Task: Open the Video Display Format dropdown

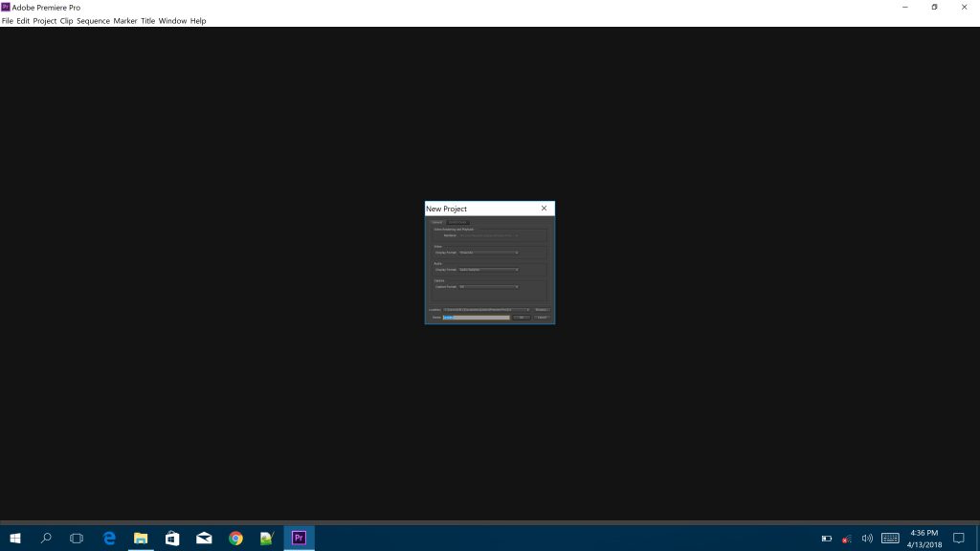Action: click(489, 253)
